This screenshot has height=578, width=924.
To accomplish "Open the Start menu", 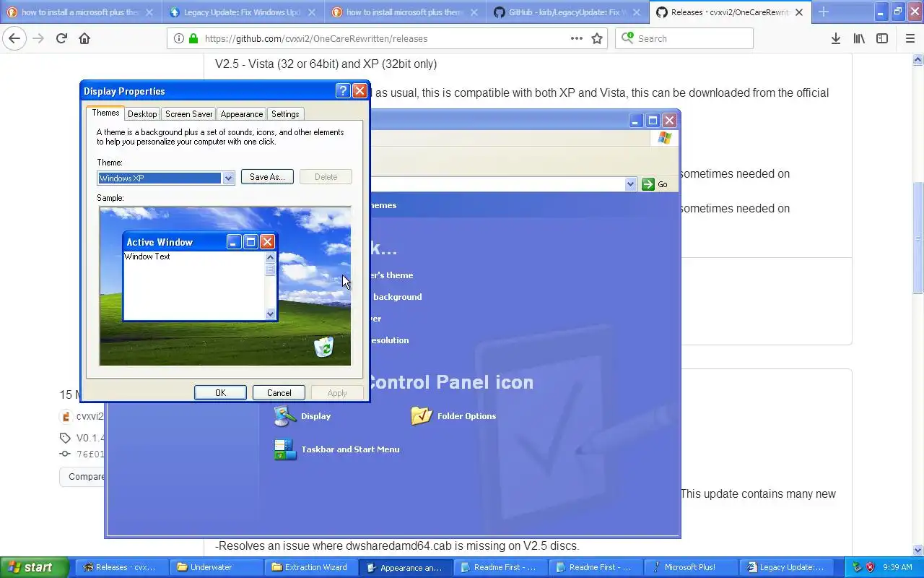I will pyautogui.click(x=34, y=567).
